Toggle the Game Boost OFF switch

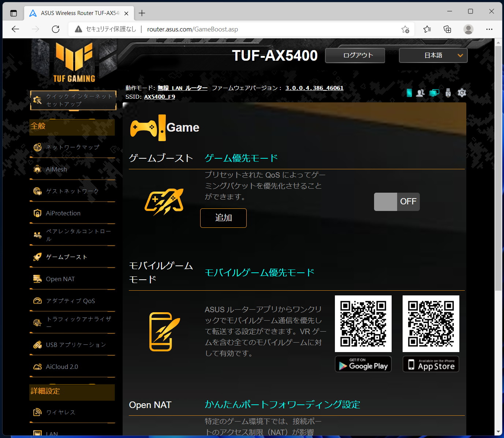[397, 202]
